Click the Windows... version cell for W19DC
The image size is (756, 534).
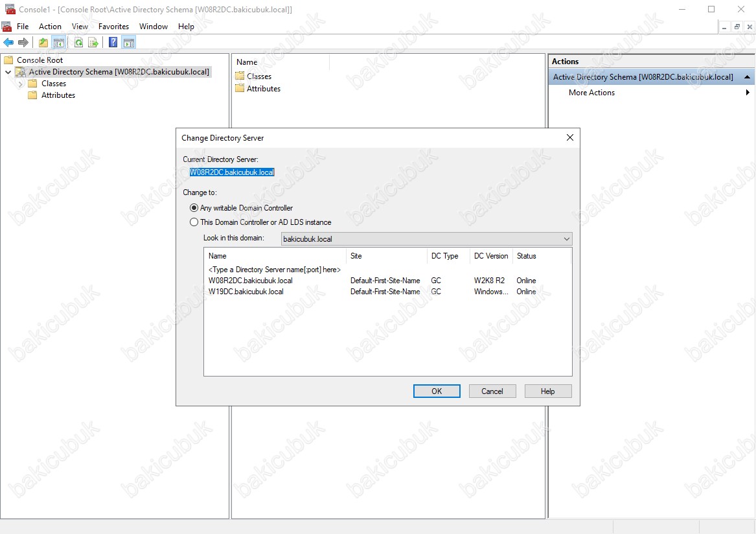(491, 292)
